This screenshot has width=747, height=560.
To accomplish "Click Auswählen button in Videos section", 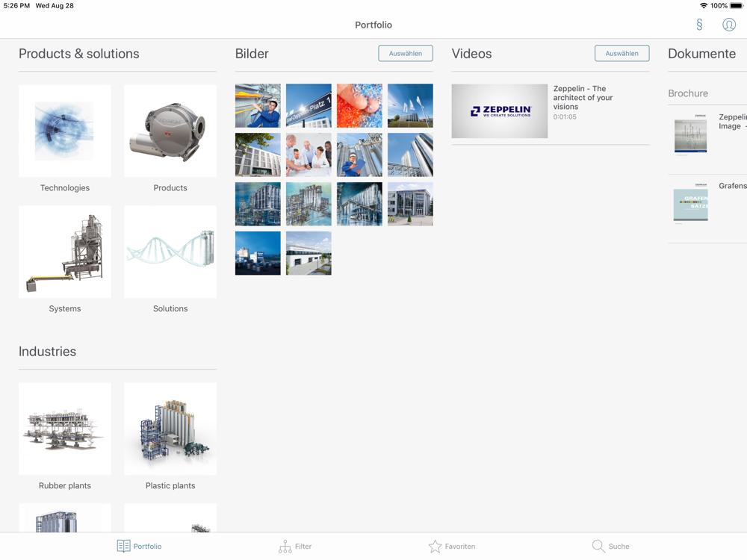I will click(622, 53).
